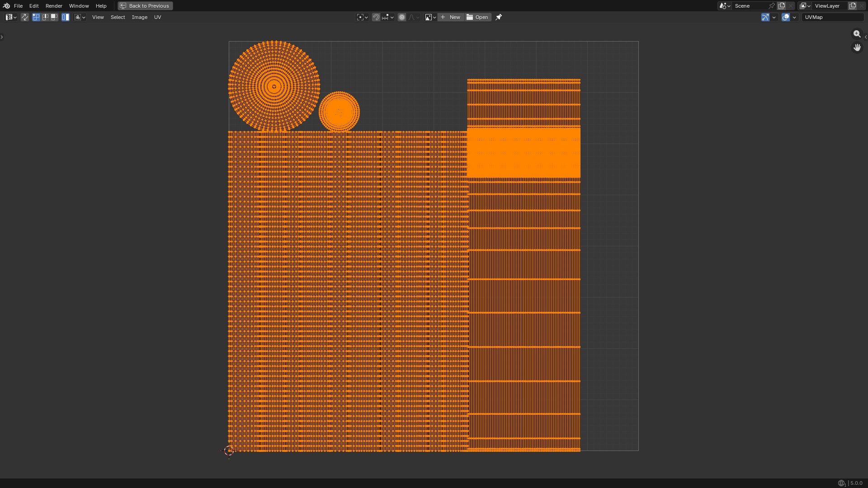868x488 pixels.
Task: Click the zoom view gizmo
Action: 857,34
